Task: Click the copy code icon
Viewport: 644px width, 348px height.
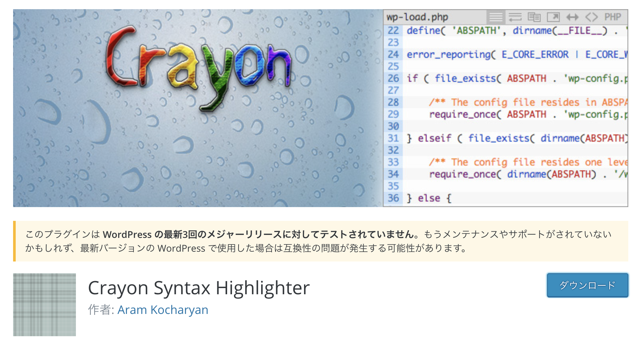Action: click(534, 17)
